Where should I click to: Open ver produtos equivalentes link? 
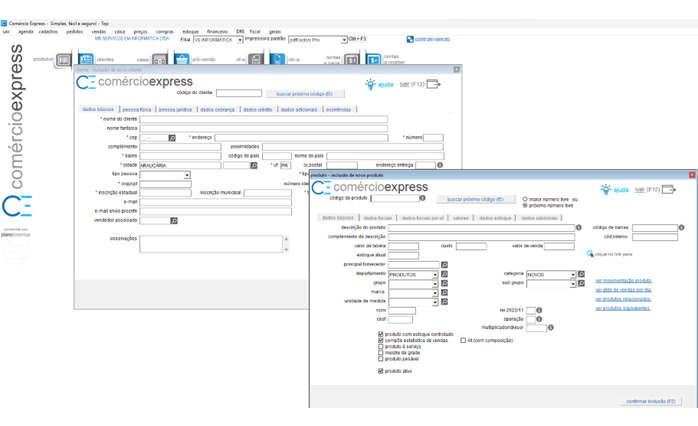623,308
